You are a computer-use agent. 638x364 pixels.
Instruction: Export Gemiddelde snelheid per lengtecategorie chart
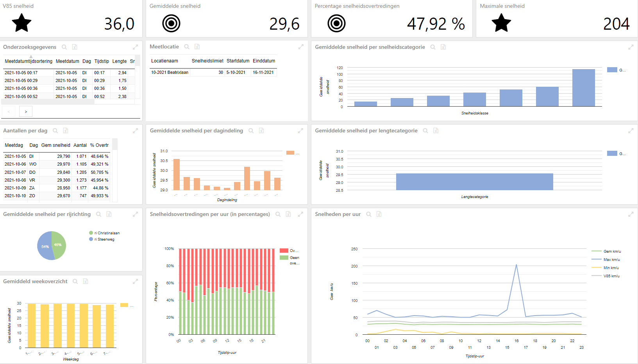(436, 130)
